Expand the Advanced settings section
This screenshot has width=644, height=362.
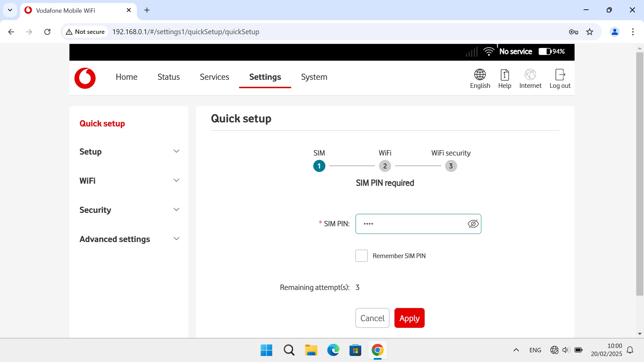(x=176, y=239)
